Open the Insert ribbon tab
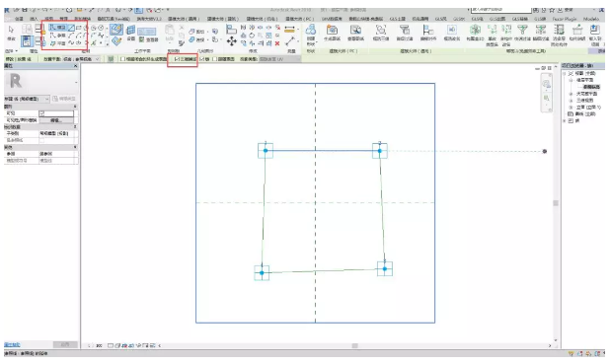 click(x=34, y=19)
